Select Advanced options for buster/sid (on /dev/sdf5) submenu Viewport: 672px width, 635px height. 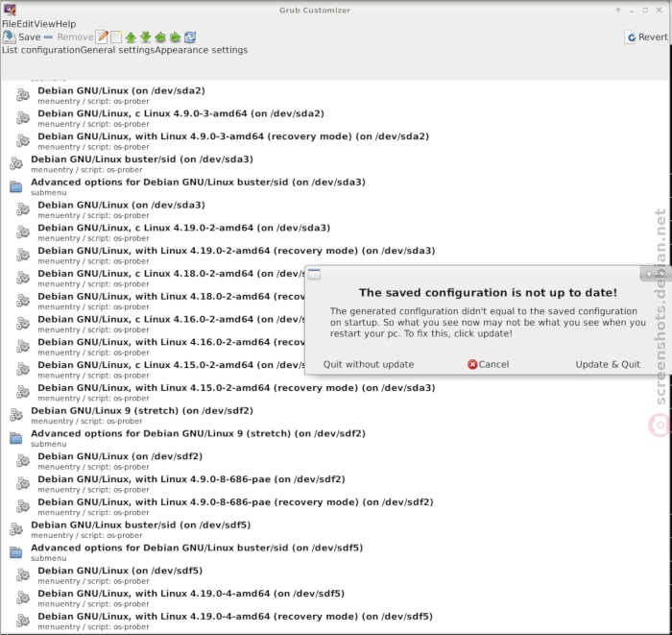click(x=197, y=552)
